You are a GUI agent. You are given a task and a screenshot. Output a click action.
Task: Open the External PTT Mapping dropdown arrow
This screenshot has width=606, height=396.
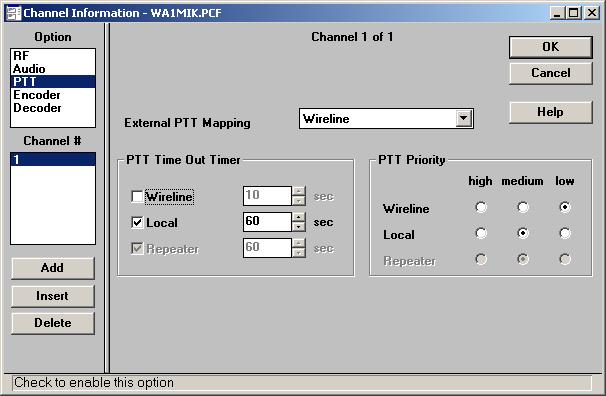(x=463, y=118)
